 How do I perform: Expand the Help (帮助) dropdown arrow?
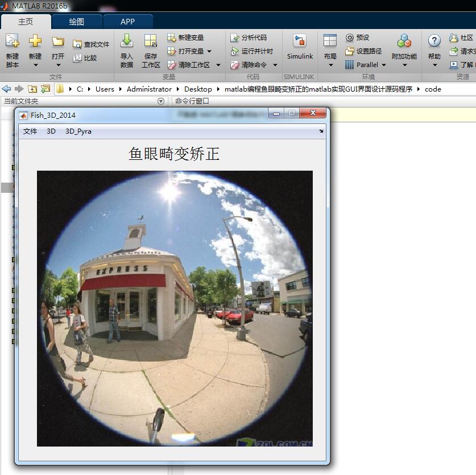(434, 65)
